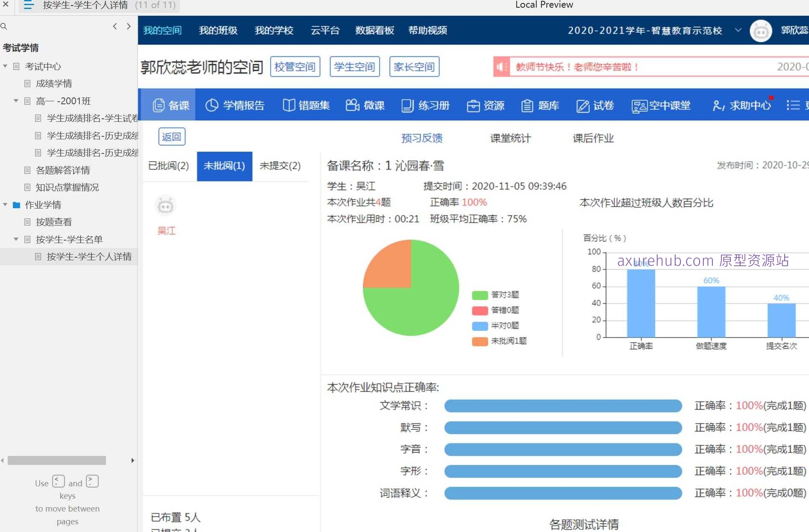Select the 备课 toolbar icon
The height and width of the screenshot is (532, 809).
point(171,105)
